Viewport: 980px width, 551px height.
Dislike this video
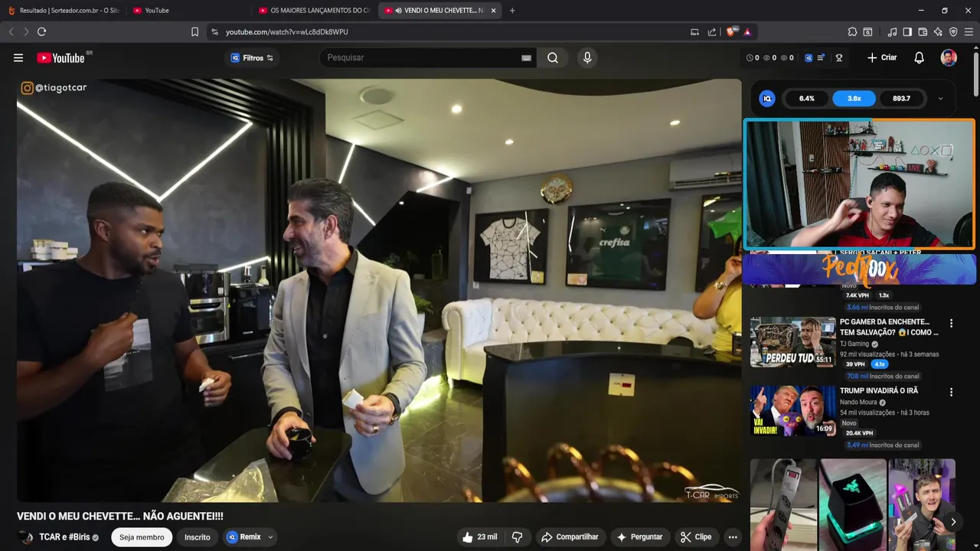[517, 536]
